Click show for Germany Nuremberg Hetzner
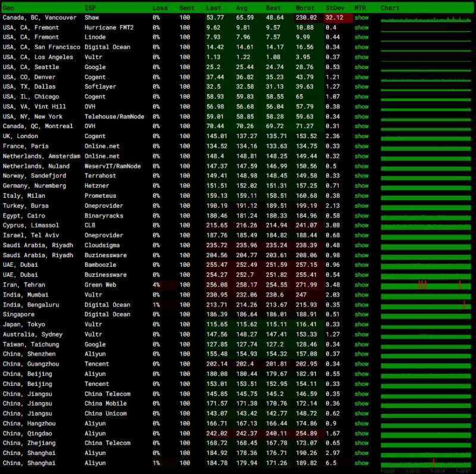 pos(361,186)
